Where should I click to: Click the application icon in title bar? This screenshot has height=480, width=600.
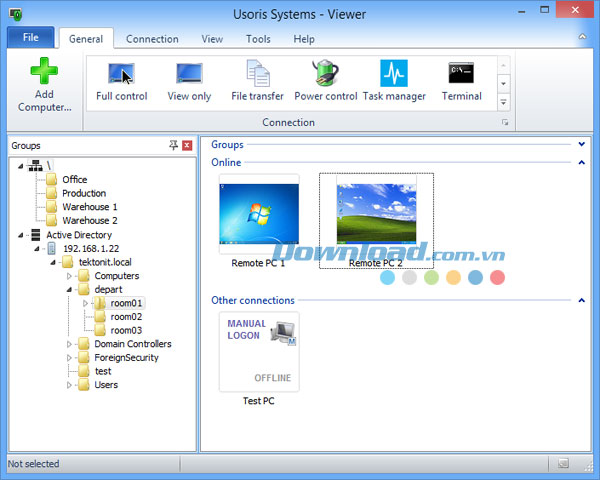pos(16,14)
